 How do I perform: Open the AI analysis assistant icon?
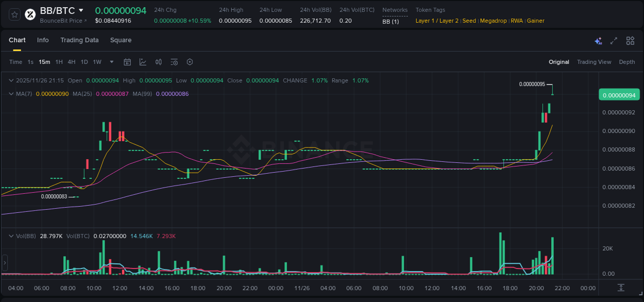click(598, 40)
